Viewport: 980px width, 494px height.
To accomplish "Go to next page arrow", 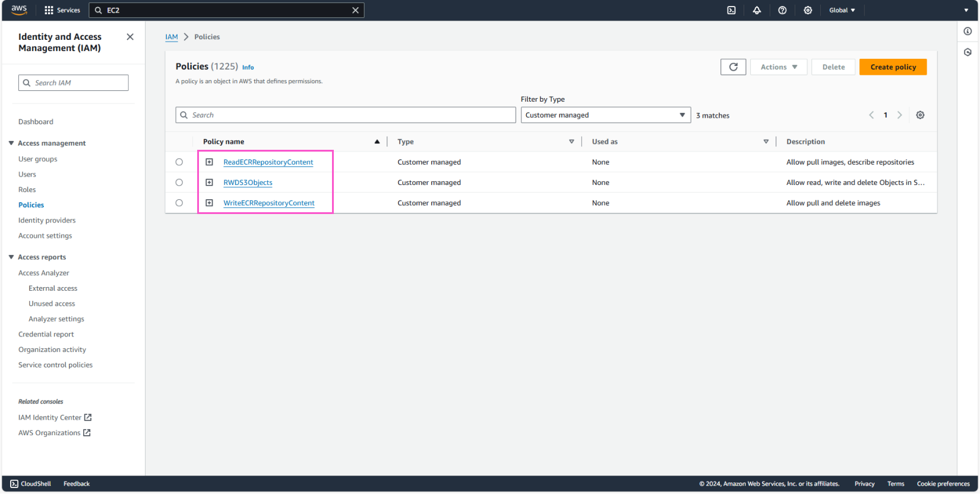I will [900, 115].
